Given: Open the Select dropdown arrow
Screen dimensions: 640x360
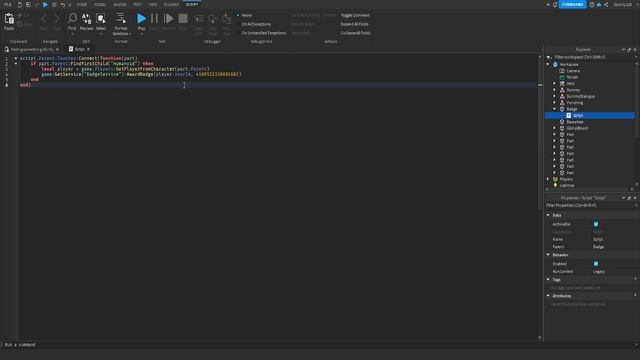Looking at the screenshot, I should coord(101,34).
